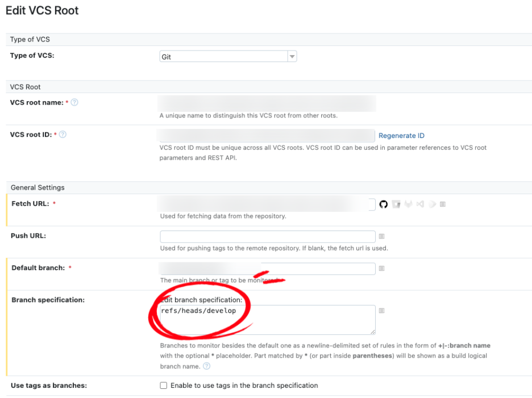Click the GitHub icon next to Fetch URL
This screenshot has height=398, width=532.
pos(384,204)
